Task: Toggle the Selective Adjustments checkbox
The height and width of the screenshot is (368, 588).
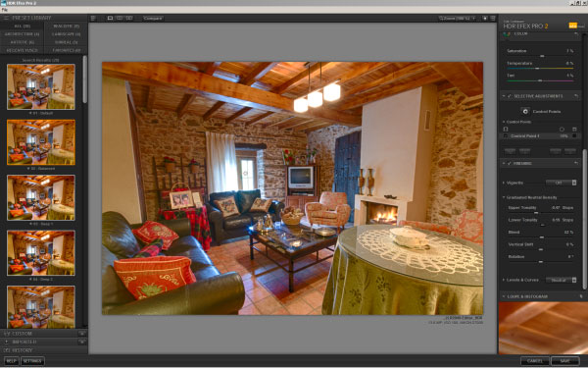Action: [510, 96]
